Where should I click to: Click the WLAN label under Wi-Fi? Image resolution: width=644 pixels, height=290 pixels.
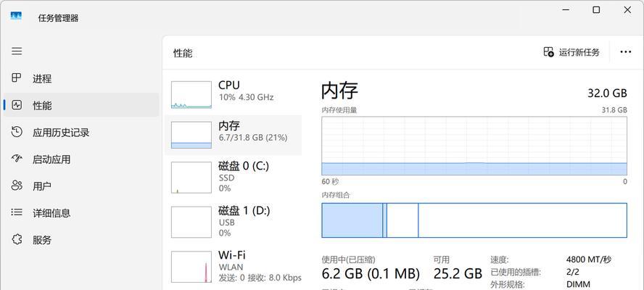pos(231,268)
